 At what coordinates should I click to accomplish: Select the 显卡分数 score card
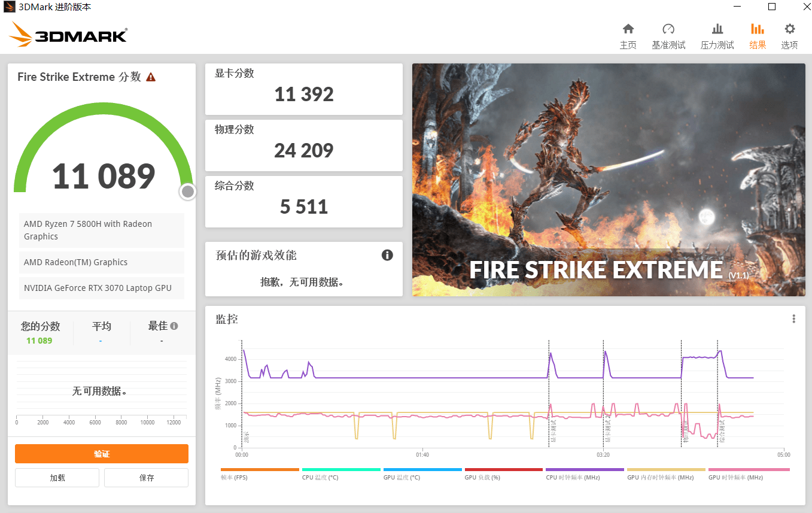(303, 89)
